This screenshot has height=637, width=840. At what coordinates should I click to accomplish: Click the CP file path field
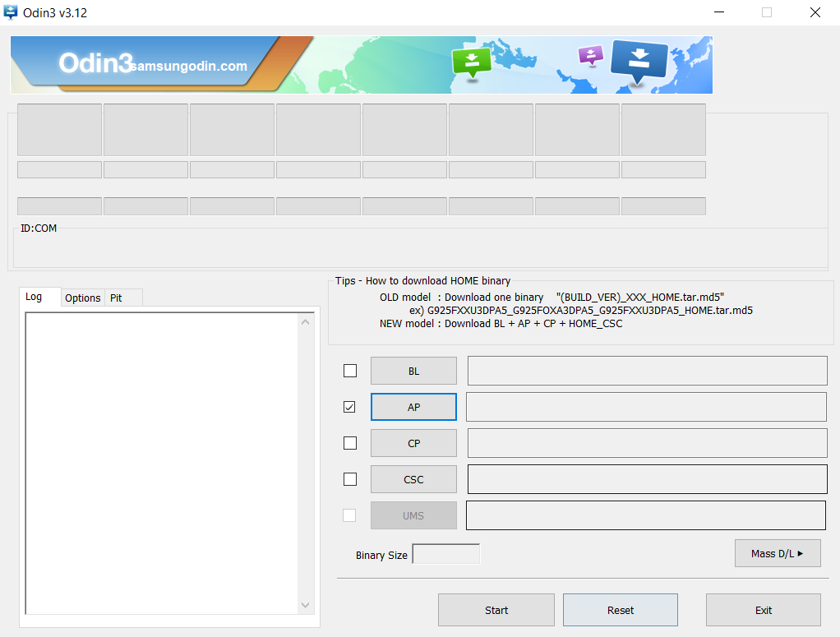point(647,443)
